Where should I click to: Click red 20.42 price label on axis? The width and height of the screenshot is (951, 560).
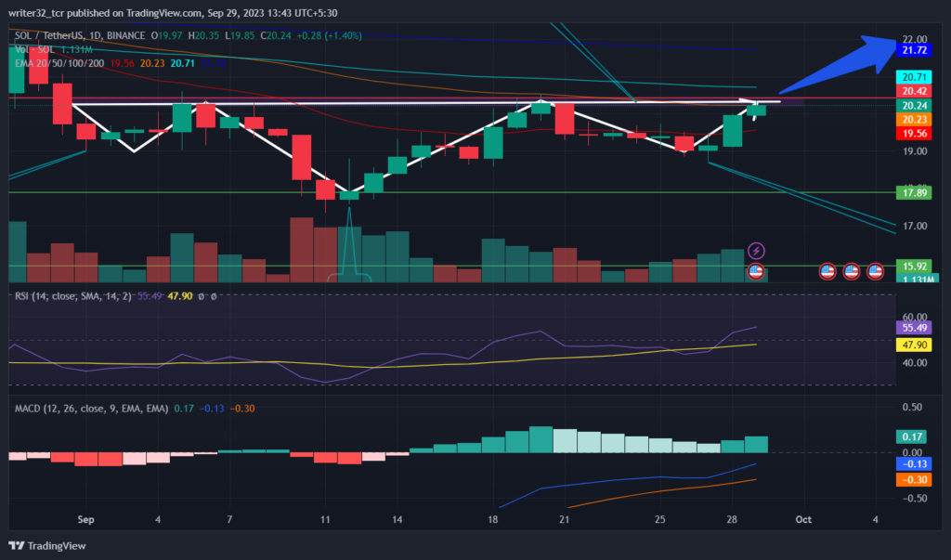[x=914, y=91]
